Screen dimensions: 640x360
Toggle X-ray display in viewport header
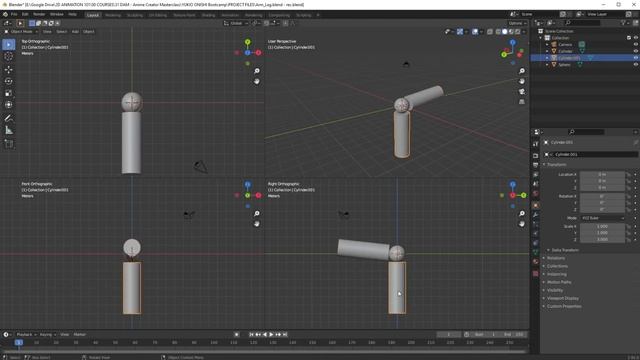tap(490, 31)
